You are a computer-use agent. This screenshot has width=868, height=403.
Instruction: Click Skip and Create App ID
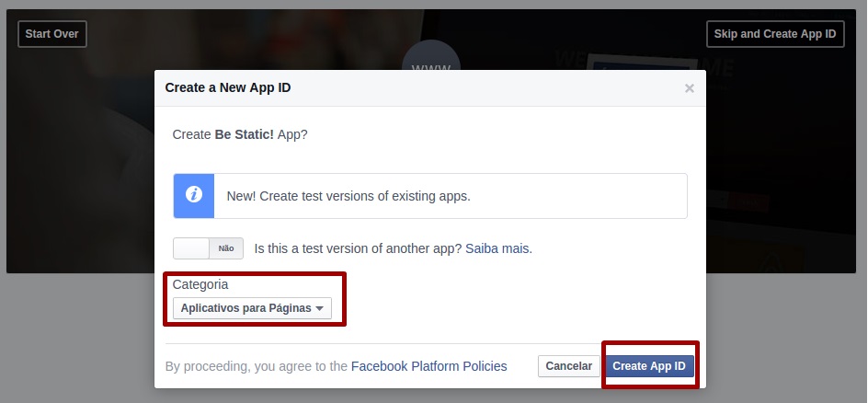774,34
